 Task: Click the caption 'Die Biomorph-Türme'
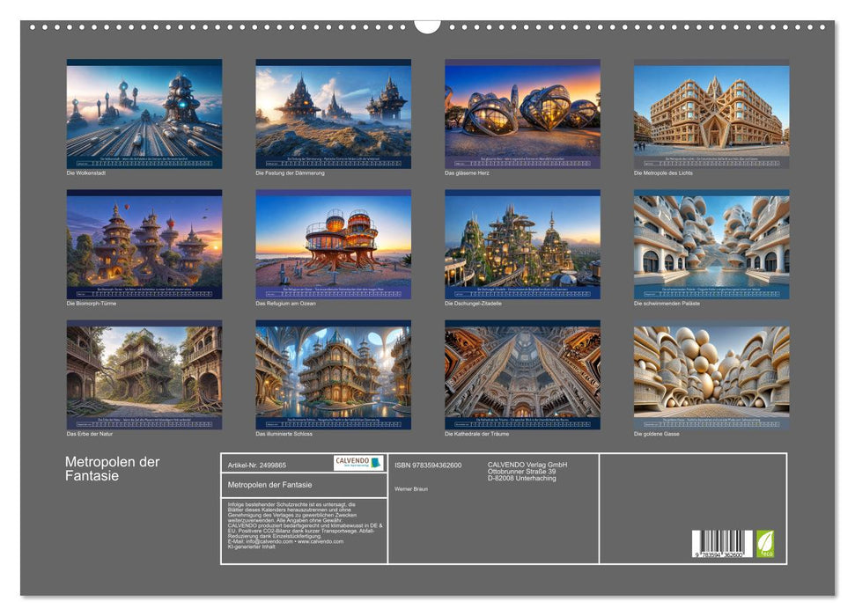[x=92, y=304]
